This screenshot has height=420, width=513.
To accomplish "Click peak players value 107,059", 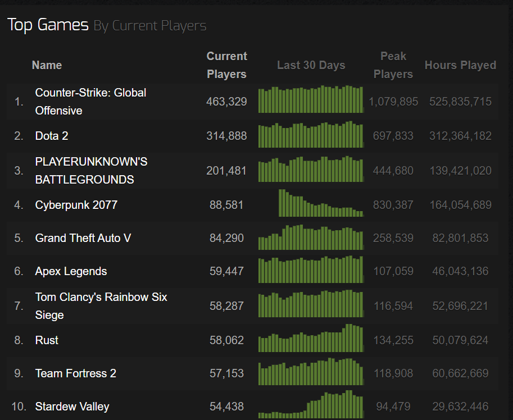I will 393,271.
